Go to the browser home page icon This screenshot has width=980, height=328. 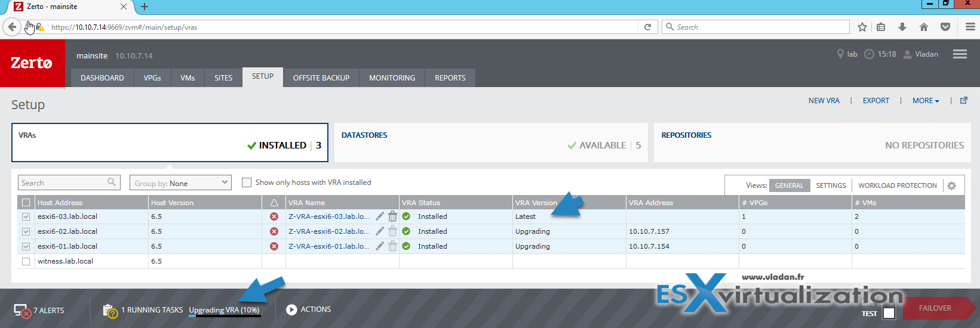coord(924,27)
